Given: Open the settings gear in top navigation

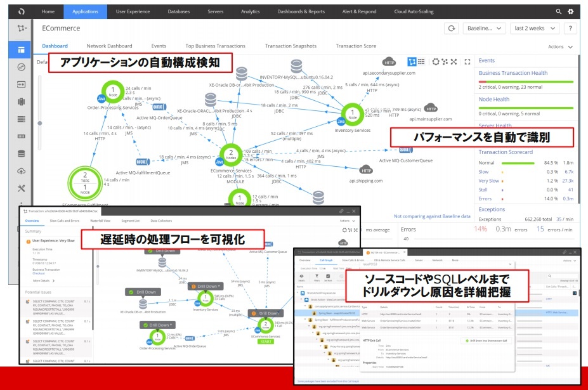Looking at the screenshot, I should (571, 11).
